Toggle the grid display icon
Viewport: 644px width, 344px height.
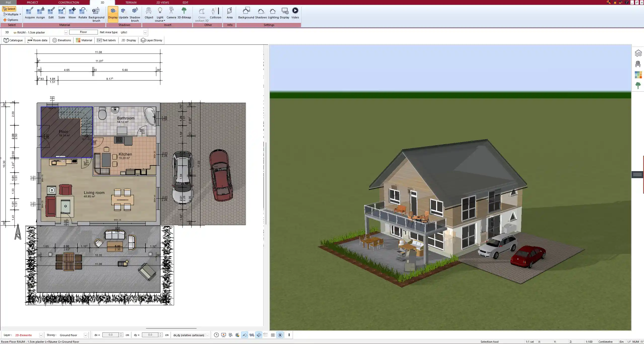[x=273, y=335]
